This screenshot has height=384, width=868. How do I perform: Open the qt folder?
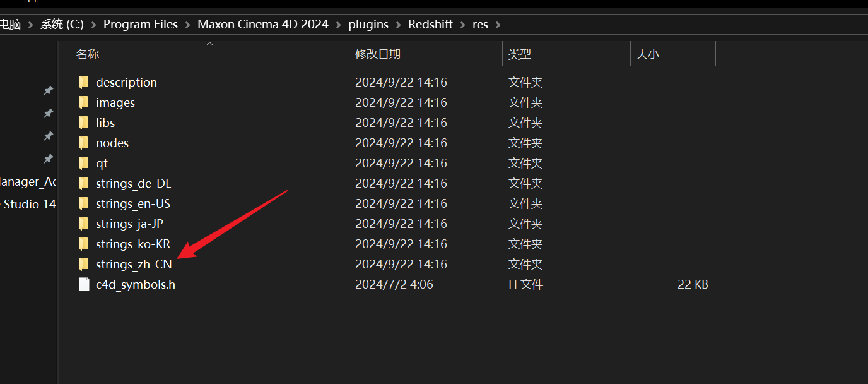coord(101,163)
